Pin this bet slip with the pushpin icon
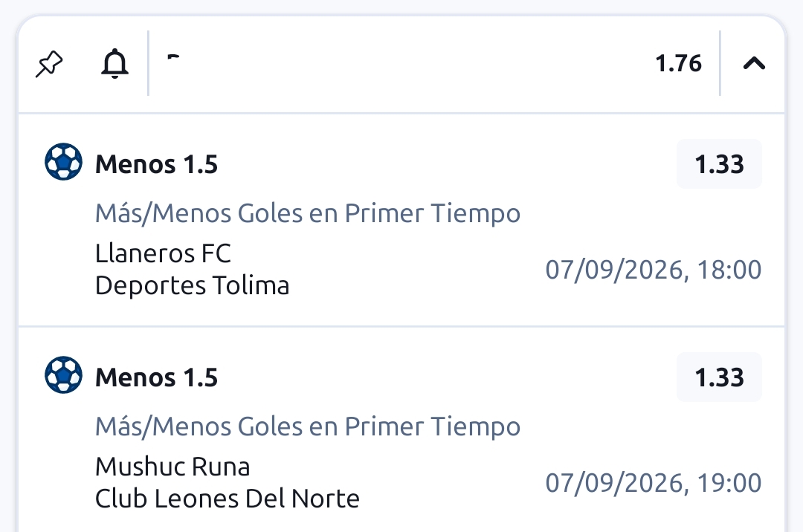The image size is (803, 532). (49, 64)
